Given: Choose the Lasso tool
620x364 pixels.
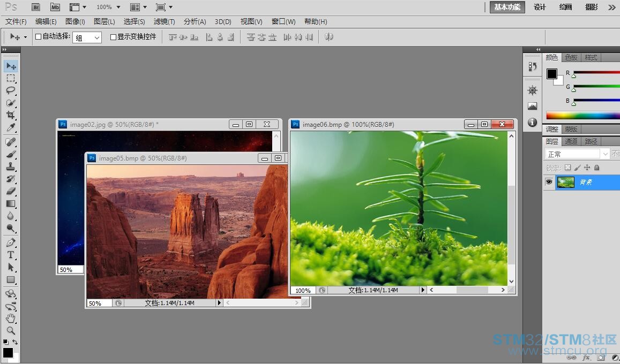Looking at the screenshot, I should pos(11,90).
